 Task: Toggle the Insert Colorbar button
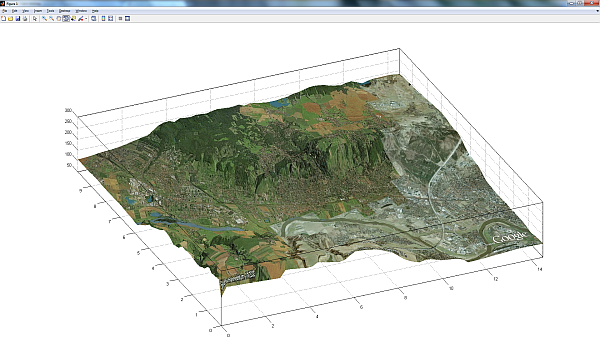click(x=103, y=18)
